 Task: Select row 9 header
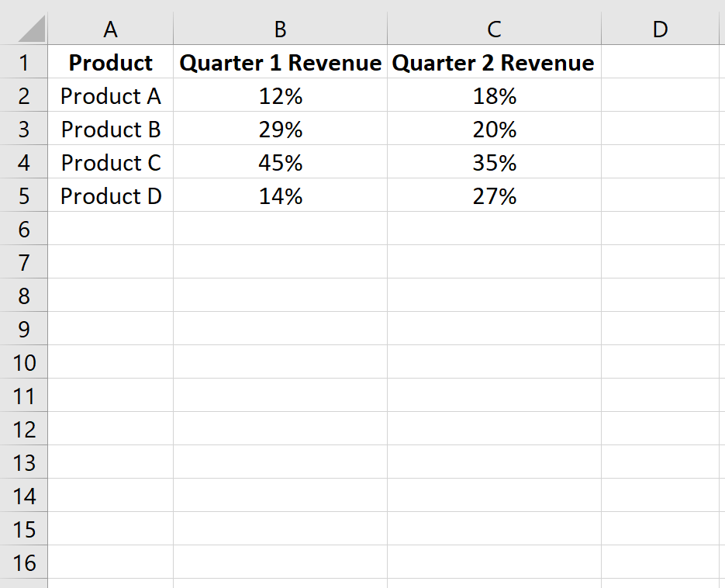coord(23,328)
